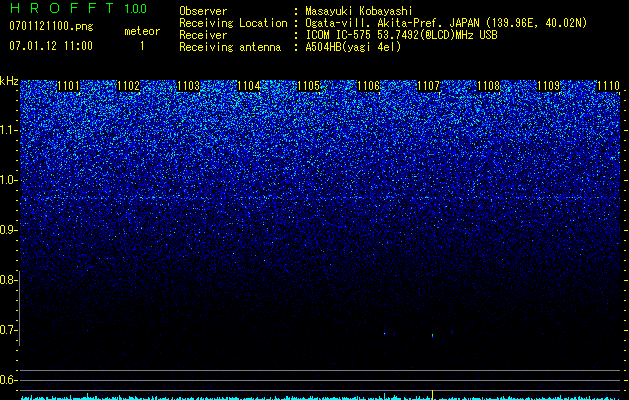The image size is (629, 400).
Task: Click the 1.0 frequency axis label
Action: click(x=8, y=180)
